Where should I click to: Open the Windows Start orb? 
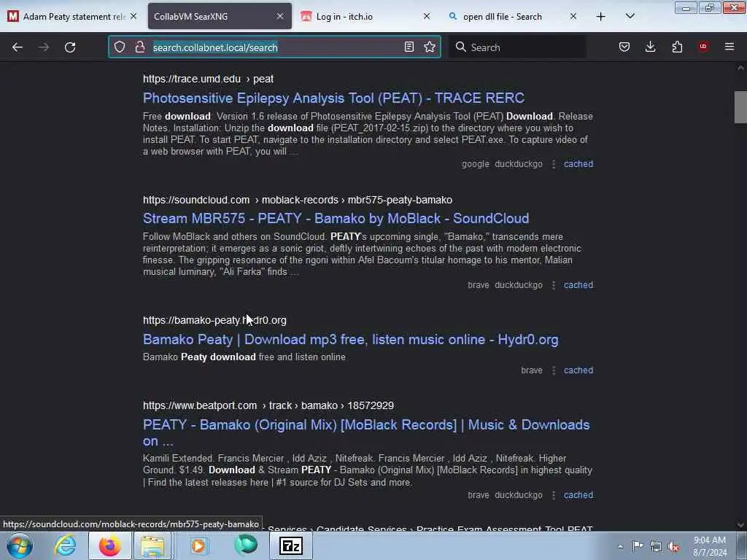[x=20, y=545]
